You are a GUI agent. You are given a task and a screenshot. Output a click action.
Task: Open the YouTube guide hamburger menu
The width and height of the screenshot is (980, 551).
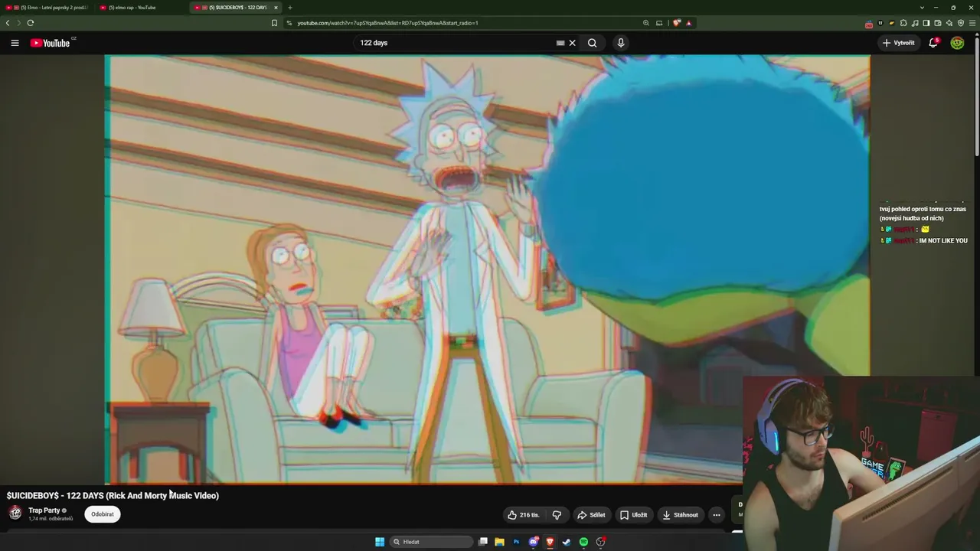coord(15,43)
